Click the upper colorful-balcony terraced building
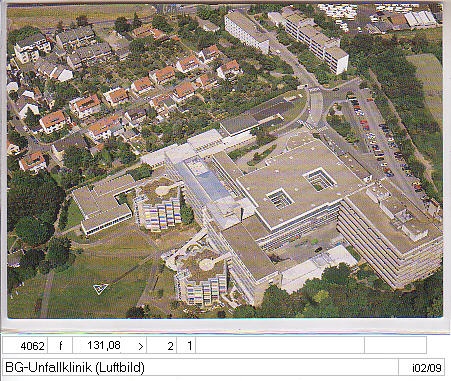Viewport: 451px width, 381px height. point(159,206)
